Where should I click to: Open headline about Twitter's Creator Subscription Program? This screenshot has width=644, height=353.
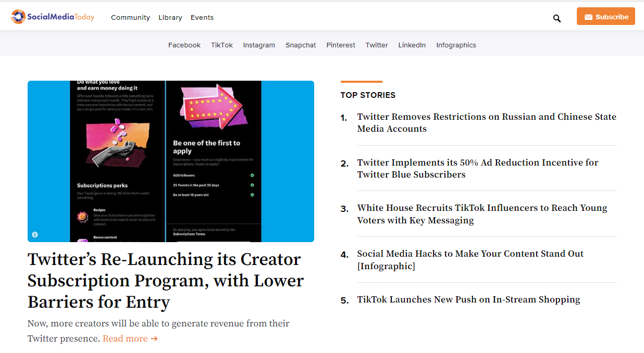(166, 281)
